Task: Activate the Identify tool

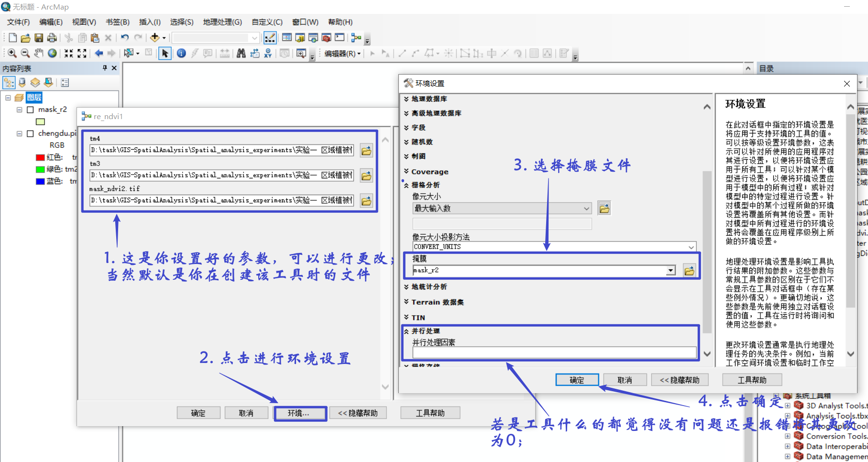Action: point(181,53)
